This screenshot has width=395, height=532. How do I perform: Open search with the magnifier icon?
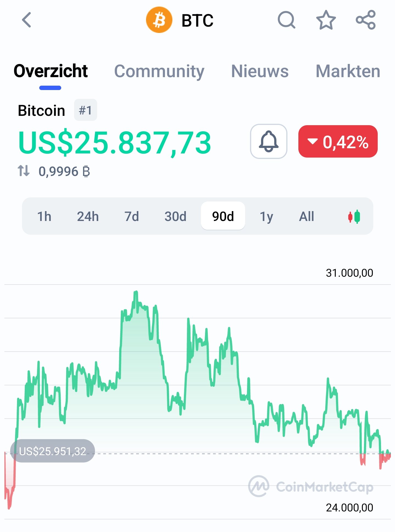286,20
